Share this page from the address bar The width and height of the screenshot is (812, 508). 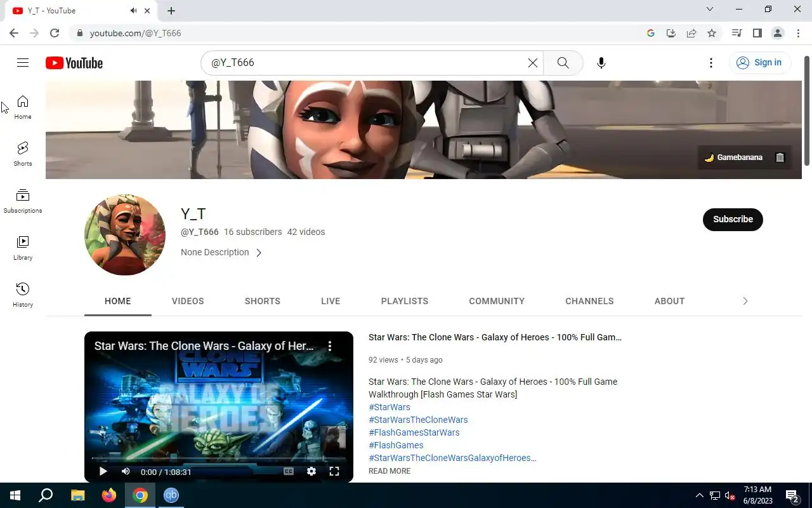coord(691,33)
